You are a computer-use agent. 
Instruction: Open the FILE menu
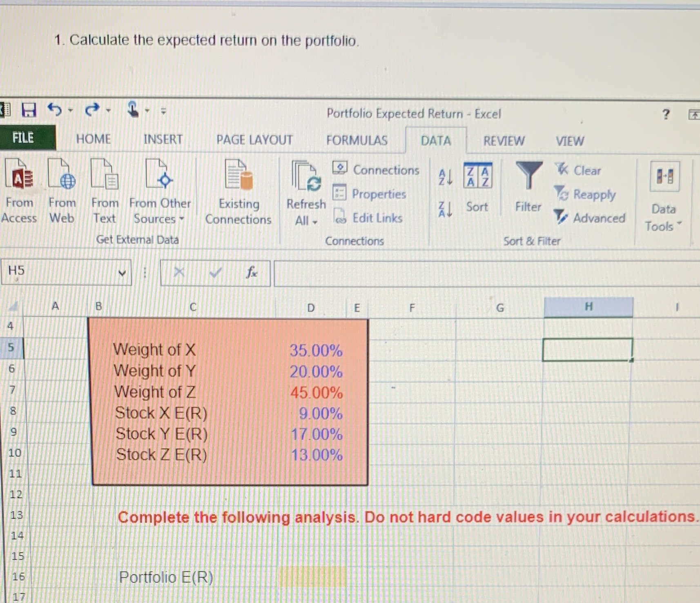(x=24, y=138)
